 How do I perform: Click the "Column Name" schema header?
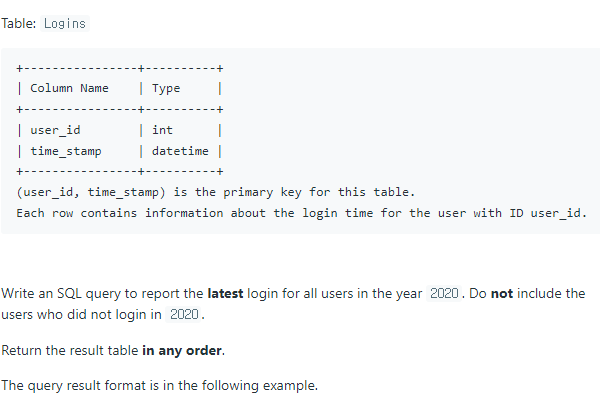(x=70, y=88)
